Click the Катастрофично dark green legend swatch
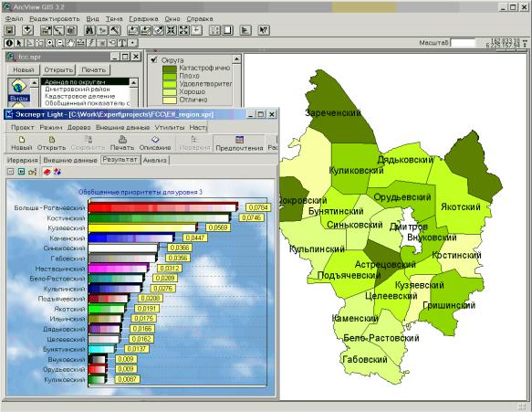Viewport: 532px width, 412px height. [x=170, y=69]
